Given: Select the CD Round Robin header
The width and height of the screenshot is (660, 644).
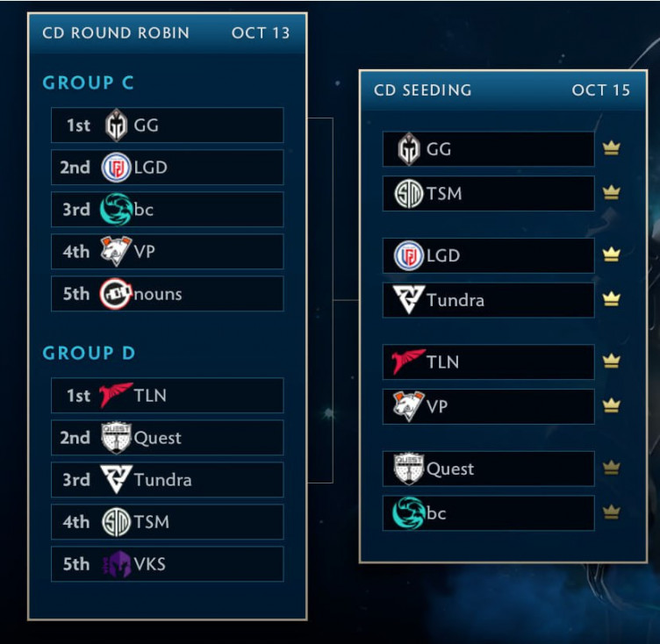Looking at the screenshot, I should point(116,33).
